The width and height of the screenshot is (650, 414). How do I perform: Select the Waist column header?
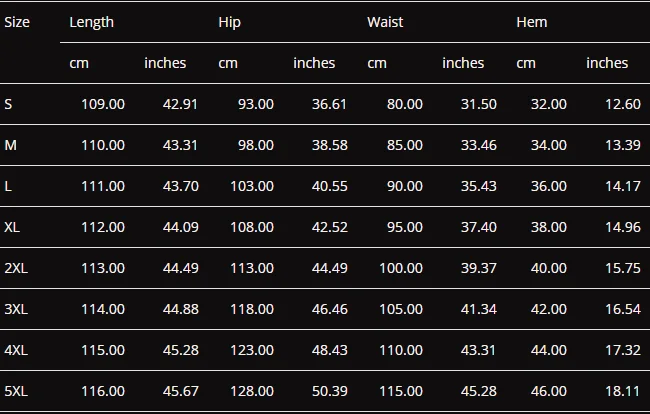tap(385, 22)
